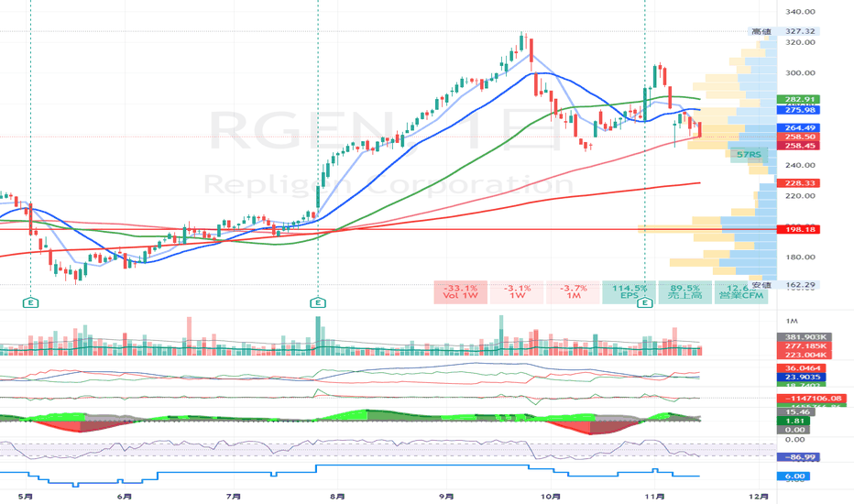This screenshot has height=504, width=854.
Task: Click the -33.1% Vol 1W cell
Action: (x=461, y=292)
